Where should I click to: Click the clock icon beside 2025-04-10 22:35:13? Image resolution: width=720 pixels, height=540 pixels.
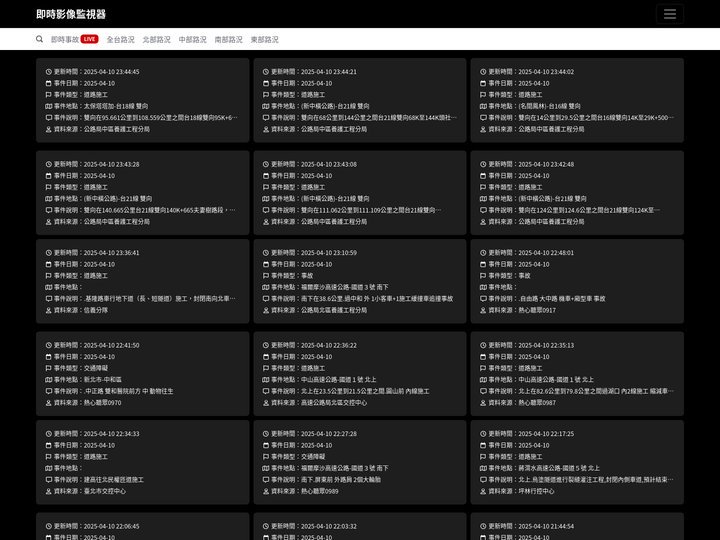[x=483, y=345]
